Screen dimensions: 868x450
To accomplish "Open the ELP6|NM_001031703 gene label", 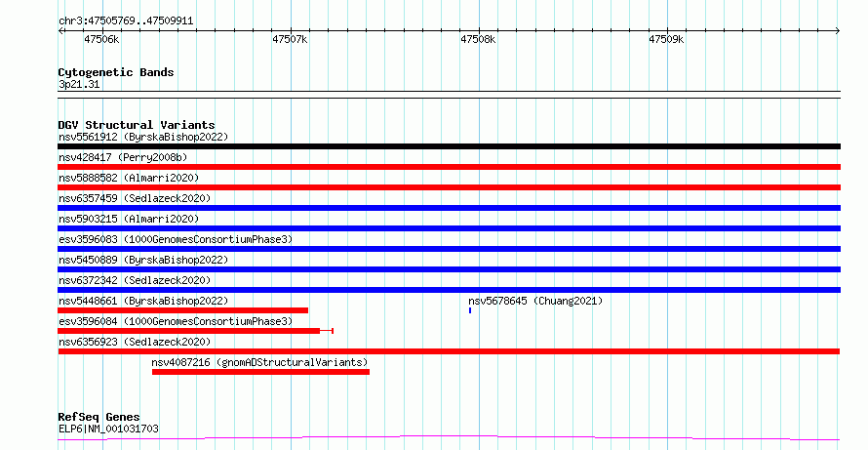I will click(x=108, y=429).
